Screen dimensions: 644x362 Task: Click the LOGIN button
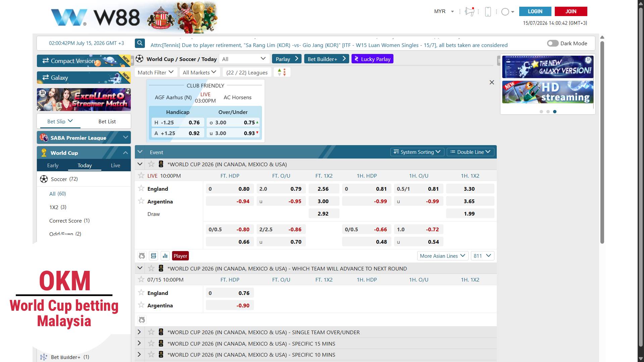535,11
